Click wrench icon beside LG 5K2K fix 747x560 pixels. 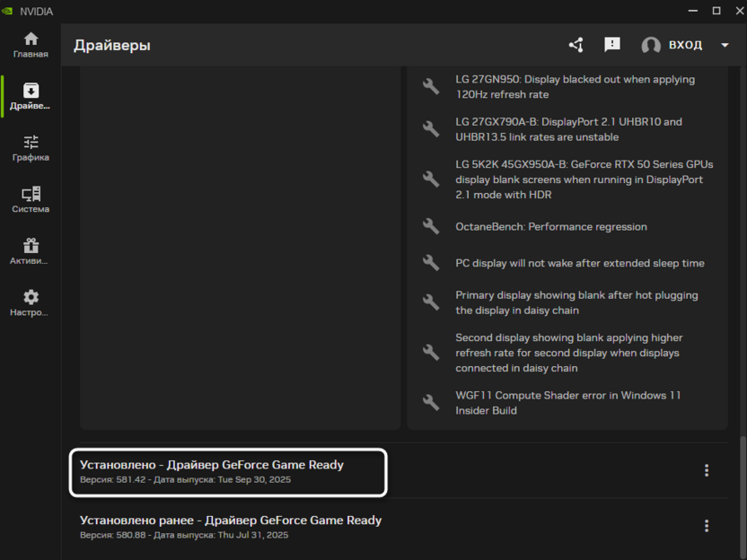coord(431,179)
